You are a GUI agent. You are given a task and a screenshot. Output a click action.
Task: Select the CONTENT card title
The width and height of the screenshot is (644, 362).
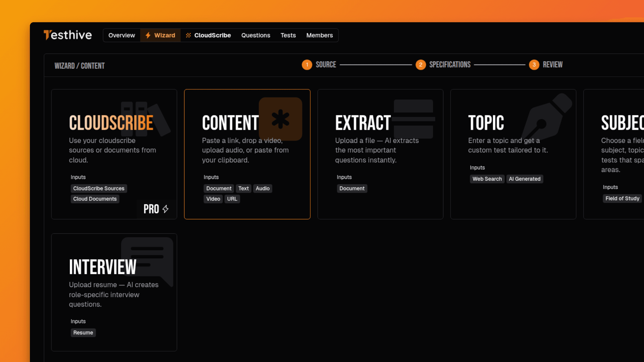pos(230,123)
